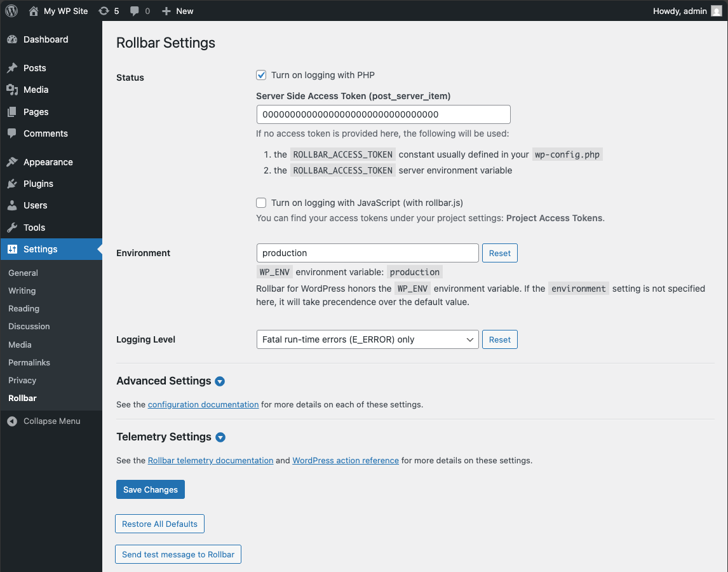The image size is (728, 572).
Task: Expand the Telemetry Settings chevron
Action: click(220, 437)
